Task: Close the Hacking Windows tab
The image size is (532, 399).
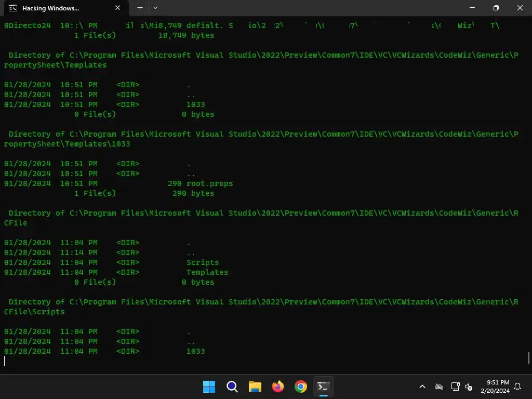Action: (118, 8)
